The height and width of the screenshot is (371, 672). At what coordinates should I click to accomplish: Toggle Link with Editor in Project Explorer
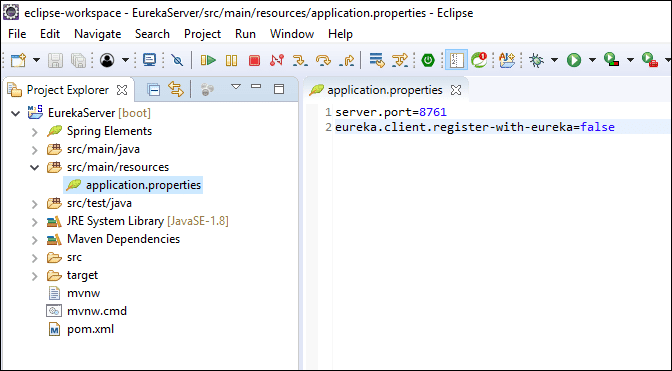pyautogui.click(x=176, y=90)
